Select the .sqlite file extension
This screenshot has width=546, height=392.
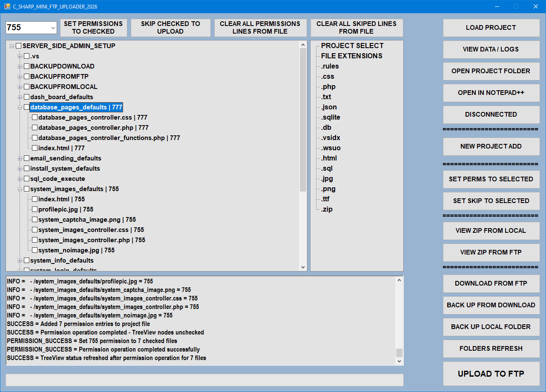click(x=330, y=117)
